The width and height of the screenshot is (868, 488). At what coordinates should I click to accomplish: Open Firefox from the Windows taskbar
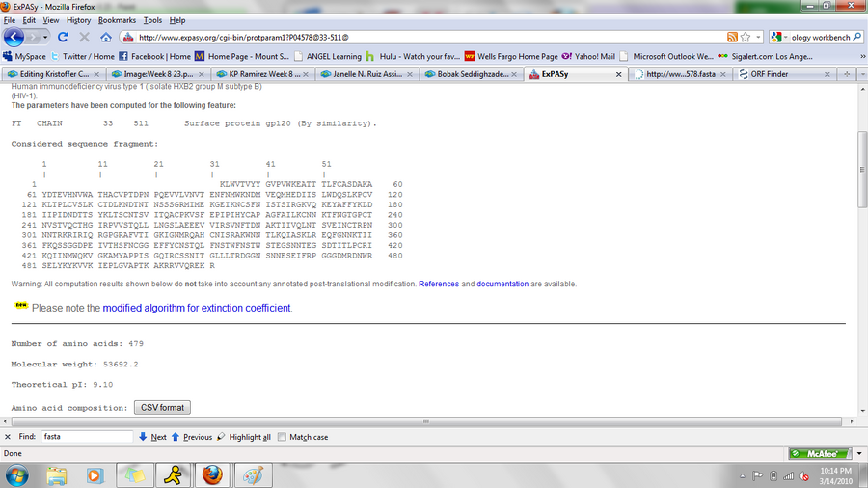(212, 475)
